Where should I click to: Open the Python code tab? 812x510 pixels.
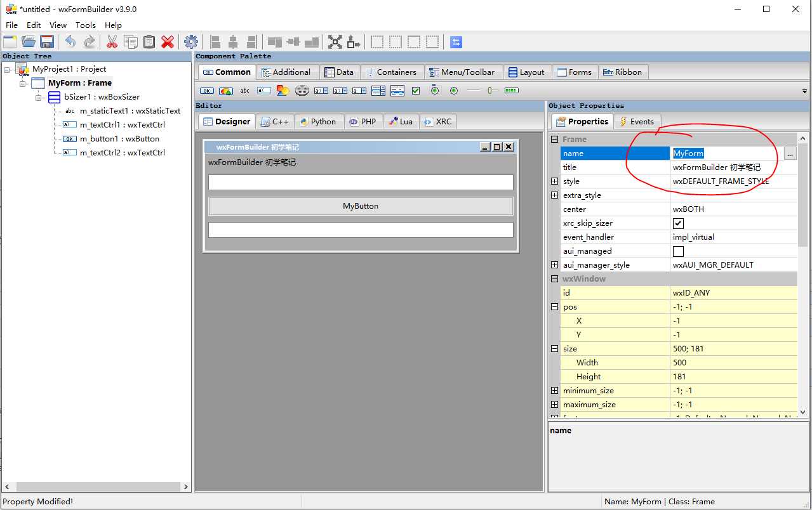(x=317, y=121)
